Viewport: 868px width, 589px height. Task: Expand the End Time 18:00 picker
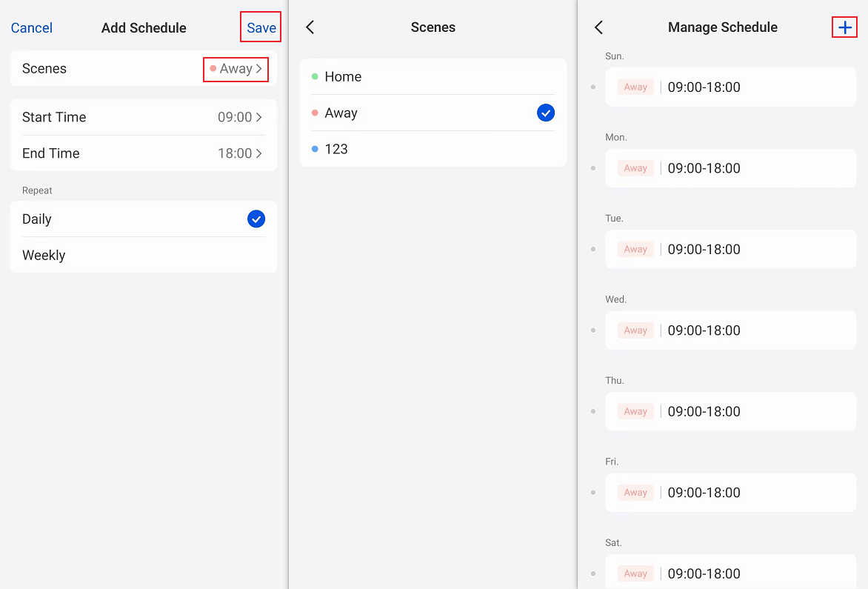coord(239,153)
